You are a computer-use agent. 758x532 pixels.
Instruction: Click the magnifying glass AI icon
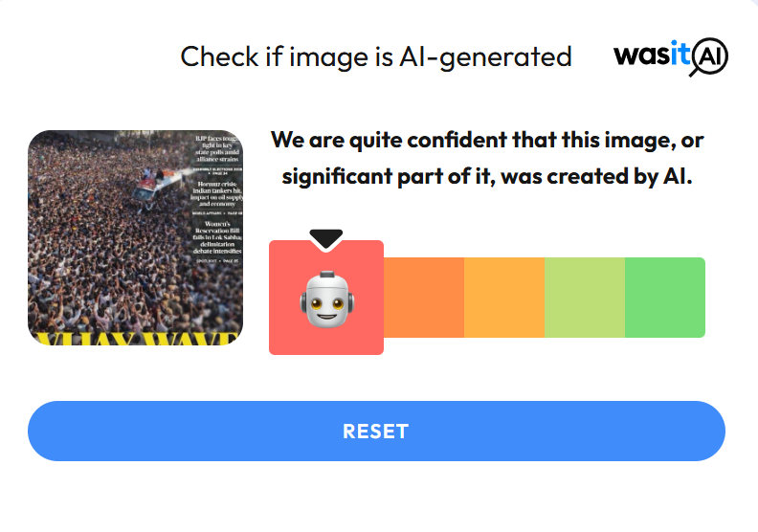709,57
